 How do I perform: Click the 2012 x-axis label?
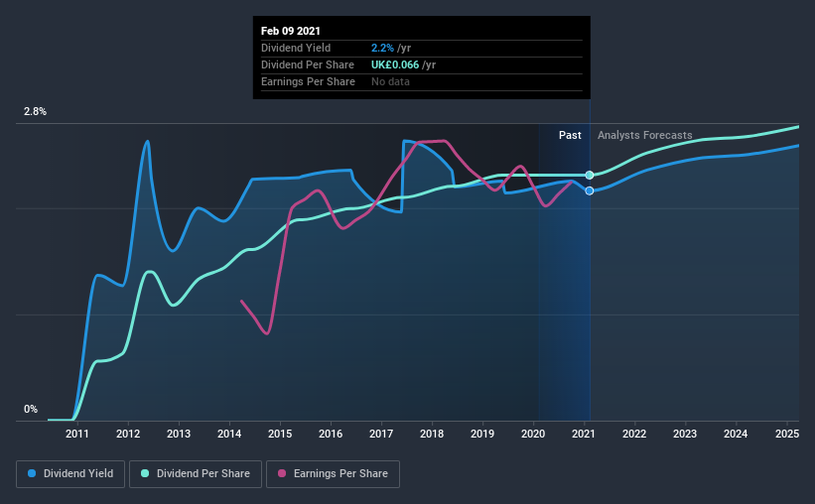pos(128,434)
